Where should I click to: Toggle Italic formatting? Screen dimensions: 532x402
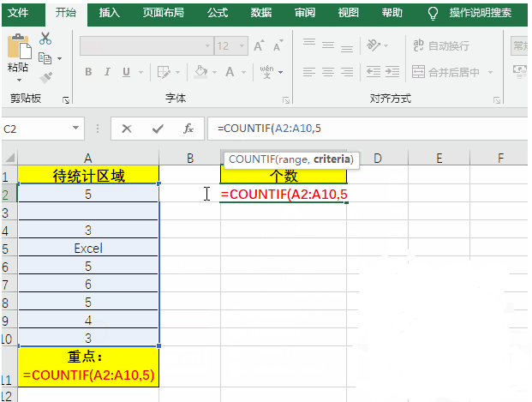(107, 72)
